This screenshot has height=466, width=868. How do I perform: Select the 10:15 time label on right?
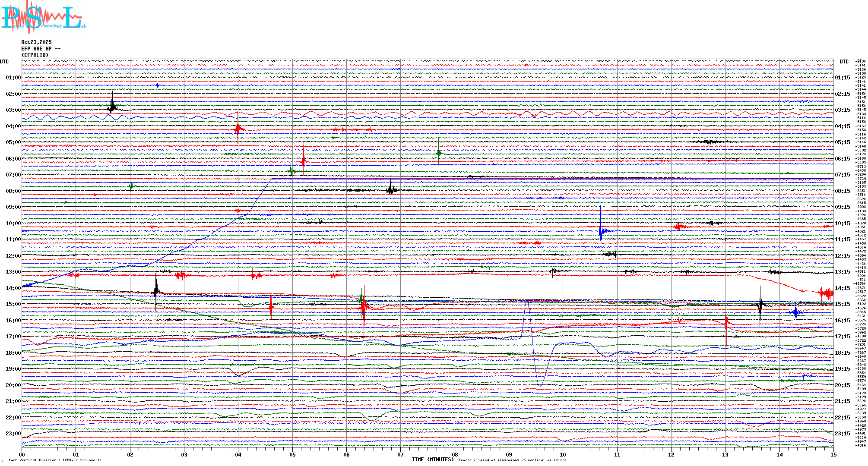point(842,224)
